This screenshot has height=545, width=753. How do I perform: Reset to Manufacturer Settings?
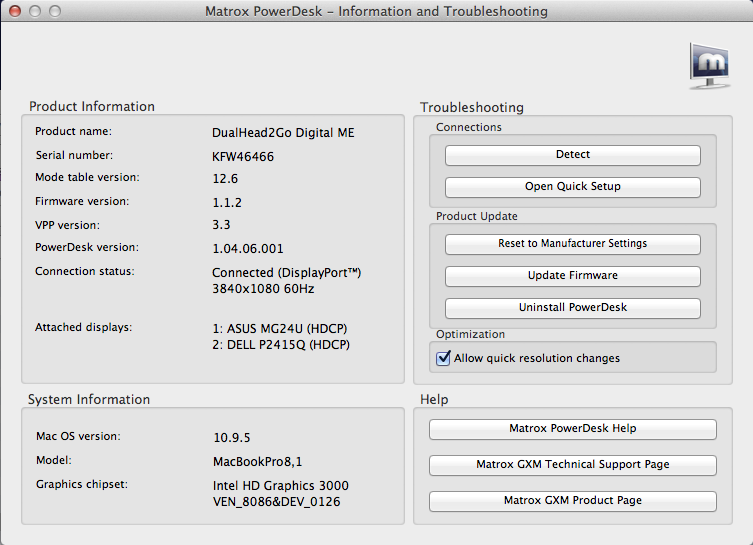(x=572, y=244)
